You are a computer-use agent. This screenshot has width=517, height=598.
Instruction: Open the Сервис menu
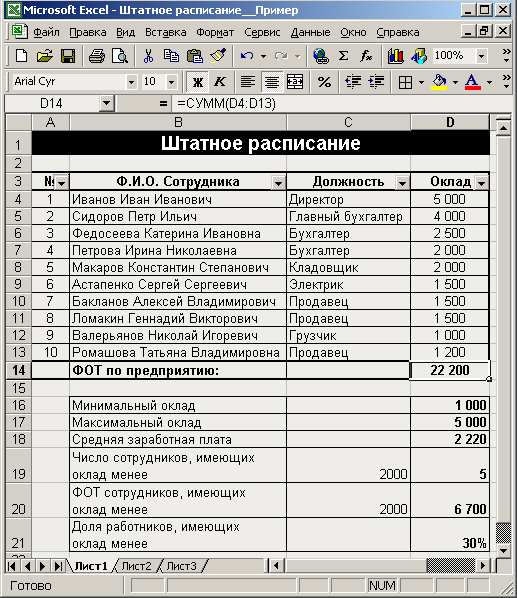pyautogui.click(x=262, y=32)
